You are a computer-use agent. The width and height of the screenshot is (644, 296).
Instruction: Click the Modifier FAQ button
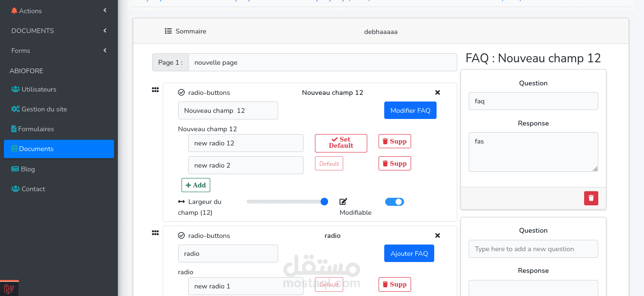click(x=410, y=110)
